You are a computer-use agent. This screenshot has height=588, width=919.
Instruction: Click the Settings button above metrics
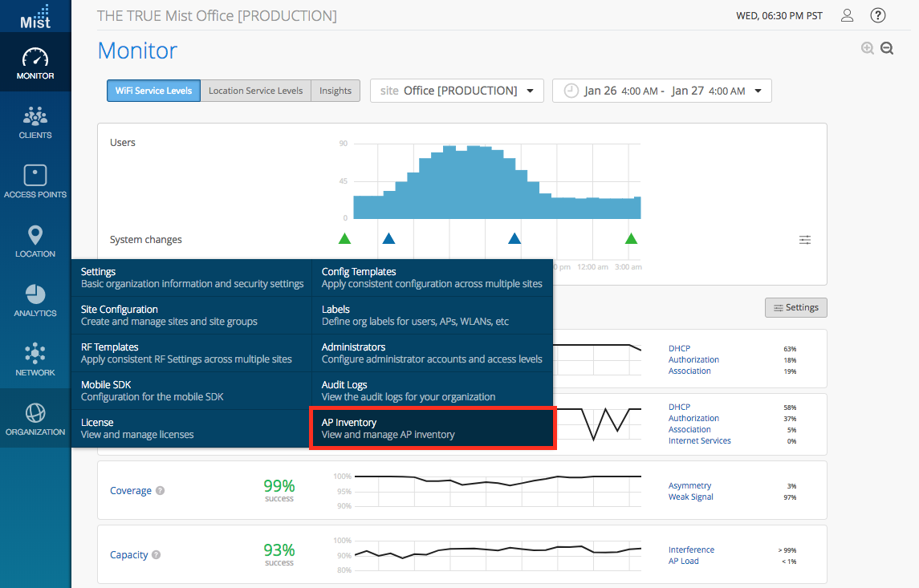point(795,307)
